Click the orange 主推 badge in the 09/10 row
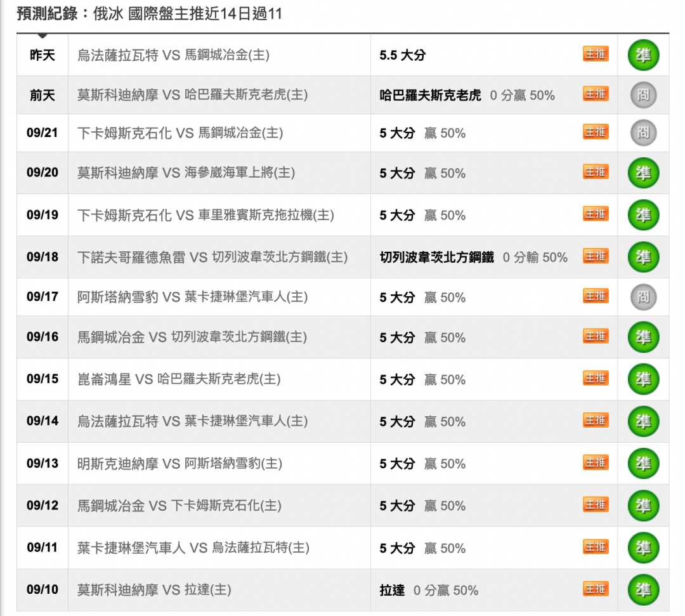 [596, 589]
